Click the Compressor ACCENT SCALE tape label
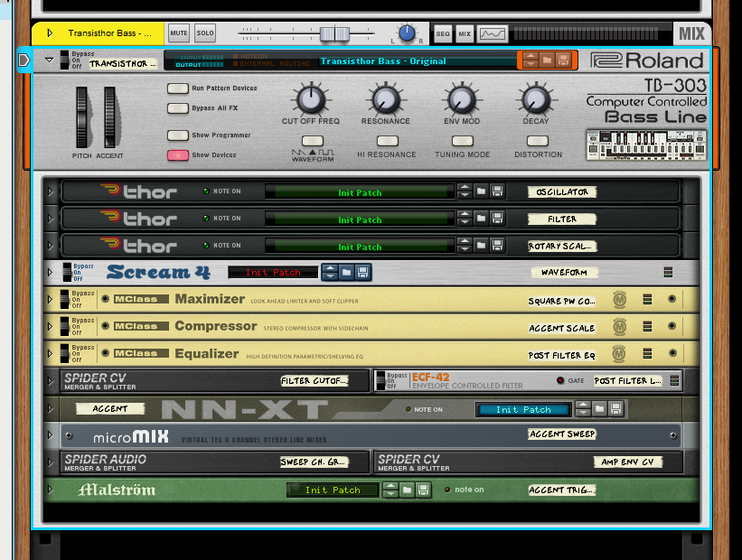 (562, 328)
